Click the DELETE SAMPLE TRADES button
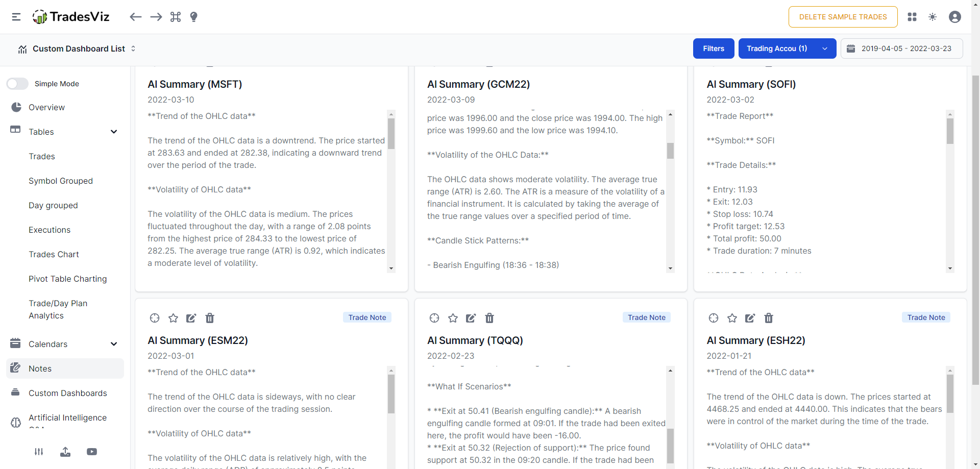Viewport: 980px width, 469px height. click(843, 17)
